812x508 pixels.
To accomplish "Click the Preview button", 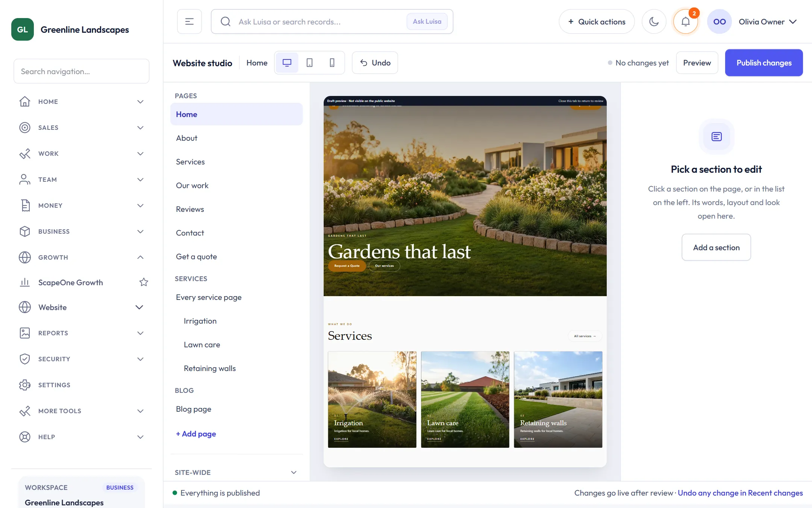I will [x=697, y=63].
